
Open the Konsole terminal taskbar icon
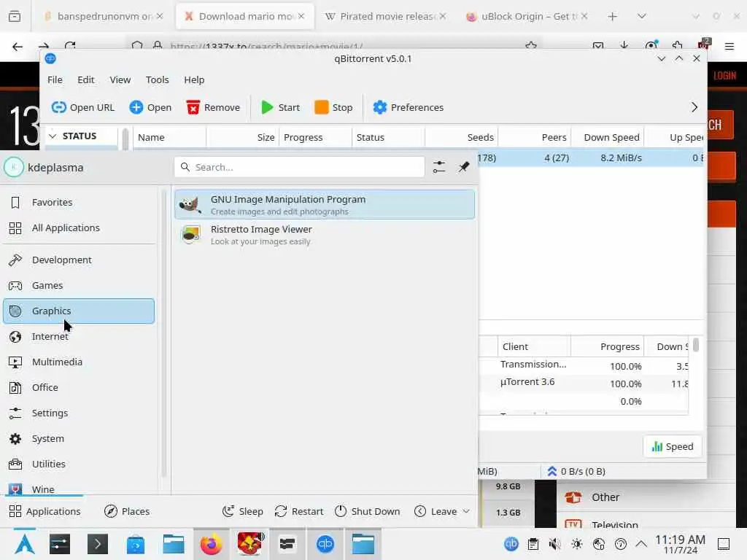click(98, 544)
